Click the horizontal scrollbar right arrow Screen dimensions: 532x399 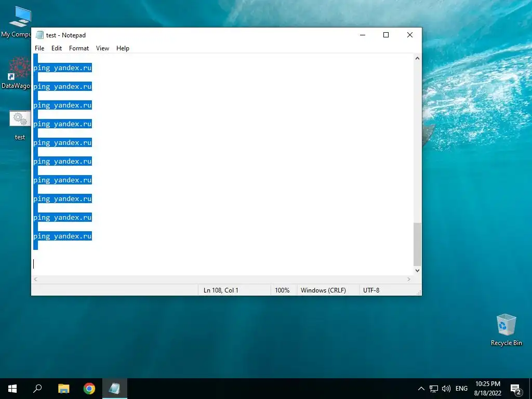coord(409,279)
